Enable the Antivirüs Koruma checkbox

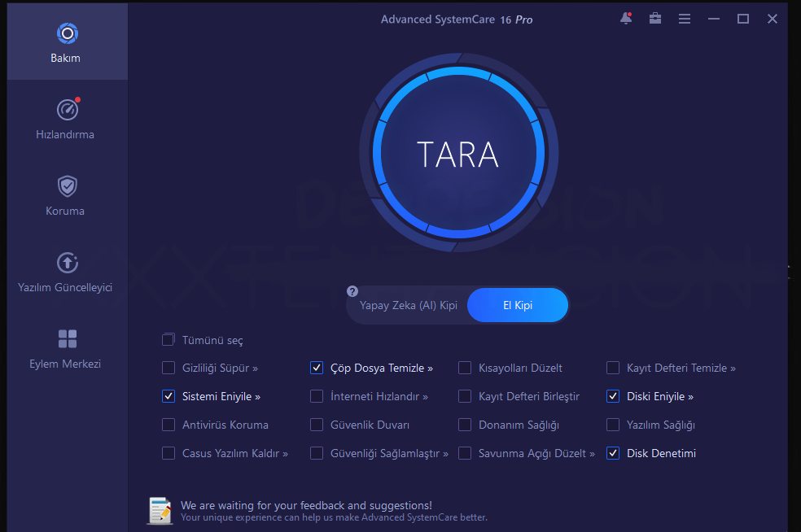click(169, 425)
